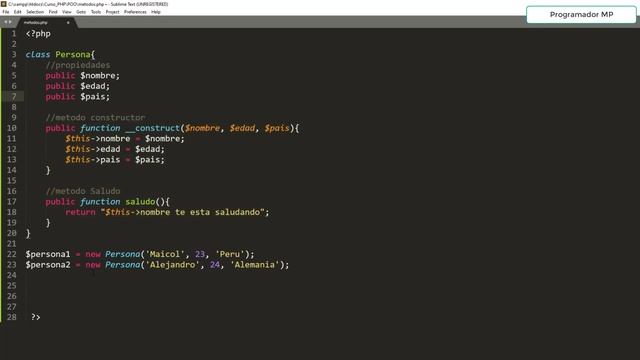Click '$persona1' variable on line 22
Image resolution: width=640 pixels, height=360 pixels.
point(48,254)
